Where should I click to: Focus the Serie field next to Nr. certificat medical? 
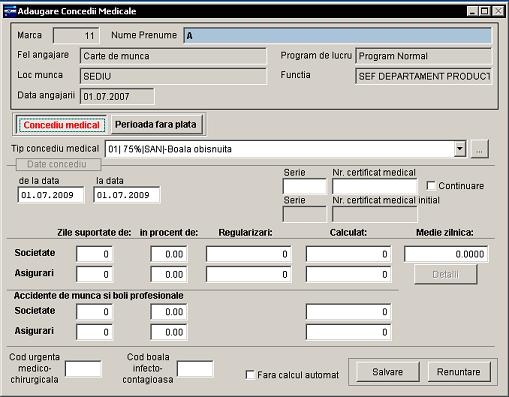[305, 186]
